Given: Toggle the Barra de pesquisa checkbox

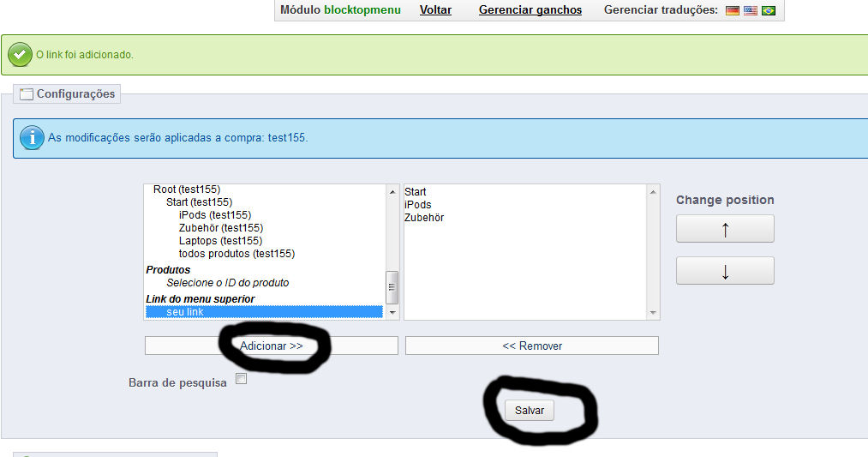Looking at the screenshot, I should pyautogui.click(x=241, y=379).
